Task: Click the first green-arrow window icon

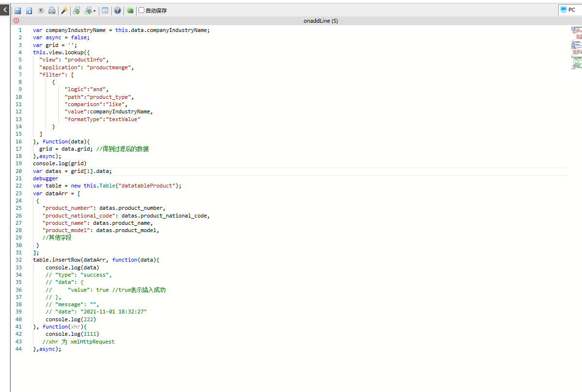Action: (77, 11)
